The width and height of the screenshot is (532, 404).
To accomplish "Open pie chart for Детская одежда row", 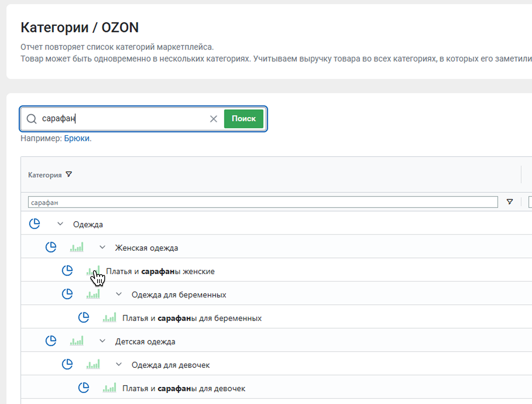I will pyautogui.click(x=51, y=341).
